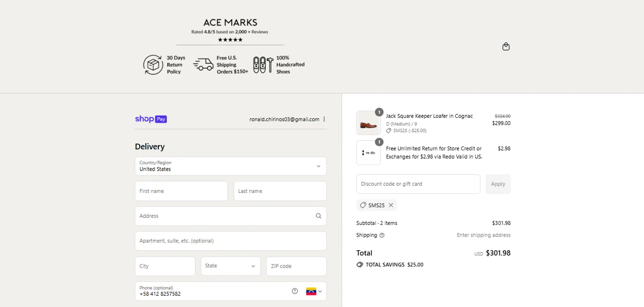Click the Redo product thumbnail

(x=368, y=153)
